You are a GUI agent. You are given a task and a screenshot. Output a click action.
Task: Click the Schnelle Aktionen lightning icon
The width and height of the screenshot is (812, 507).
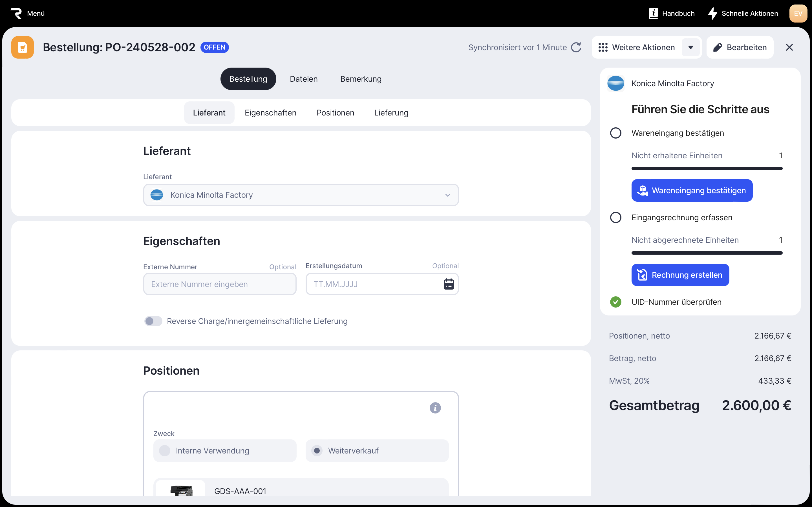(712, 14)
